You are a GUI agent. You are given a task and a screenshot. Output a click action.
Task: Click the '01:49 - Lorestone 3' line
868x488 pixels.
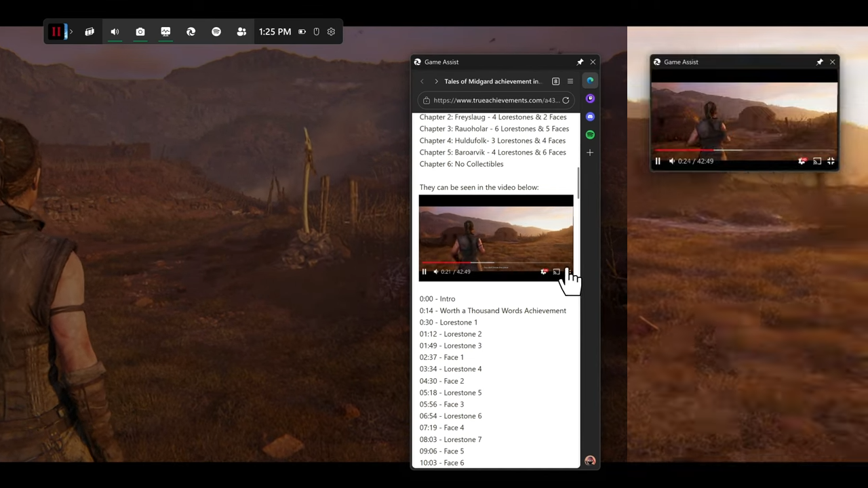click(x=450, y=346)
